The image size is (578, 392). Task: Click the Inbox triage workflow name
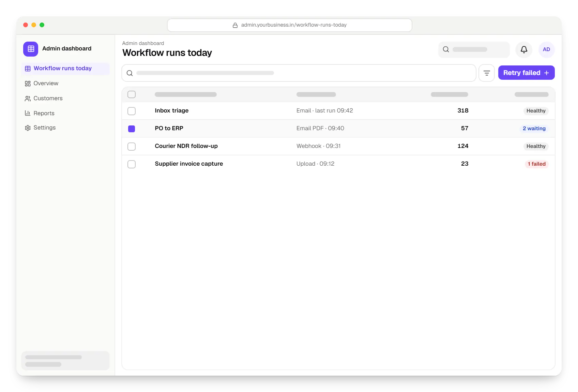pyautogui.click(x=172, y=110)
